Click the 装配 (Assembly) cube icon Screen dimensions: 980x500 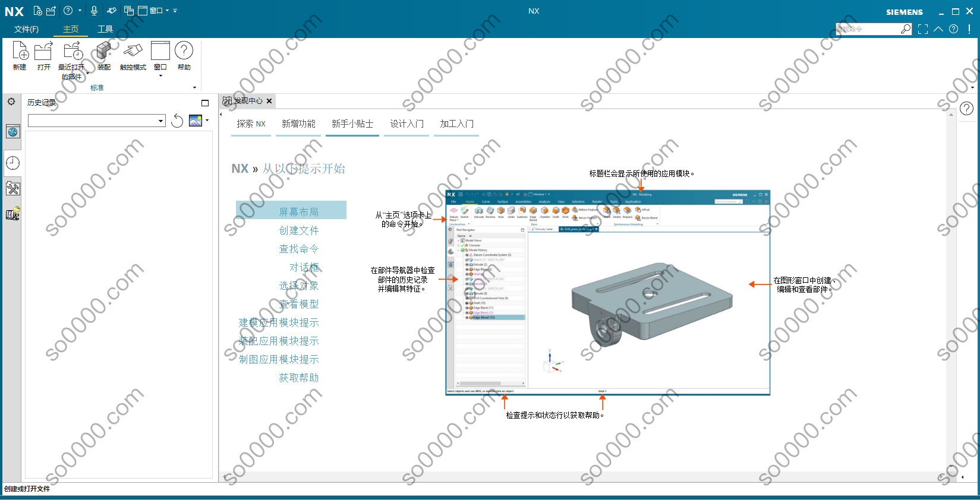[x=104, y=50]
